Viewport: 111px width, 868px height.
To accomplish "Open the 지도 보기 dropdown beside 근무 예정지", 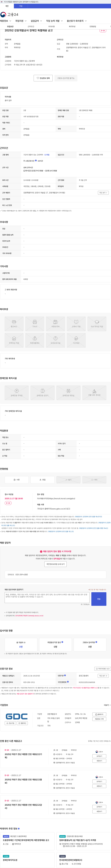I will (x=103, y=193).
